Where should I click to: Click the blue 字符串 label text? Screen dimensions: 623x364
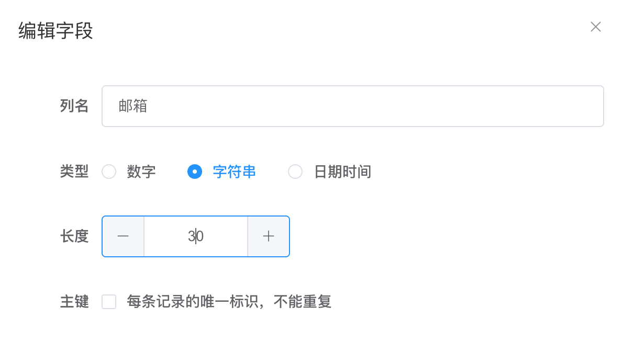(x=234, y=172)
